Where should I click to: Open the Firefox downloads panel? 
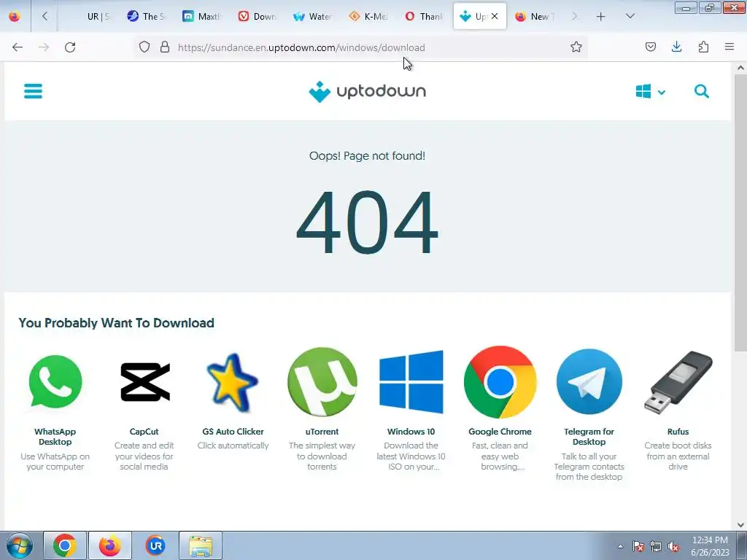(x=676, y=47)
